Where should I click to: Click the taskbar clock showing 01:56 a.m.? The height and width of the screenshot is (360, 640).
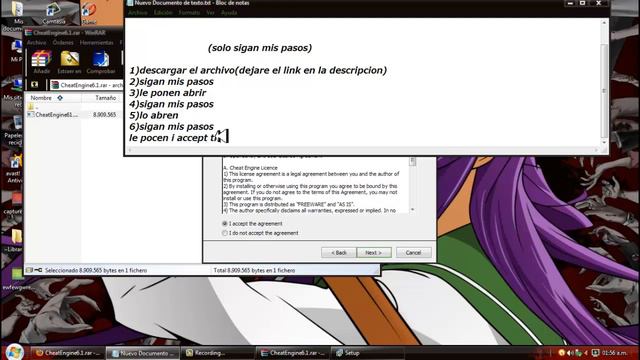(x=615, y=353)
